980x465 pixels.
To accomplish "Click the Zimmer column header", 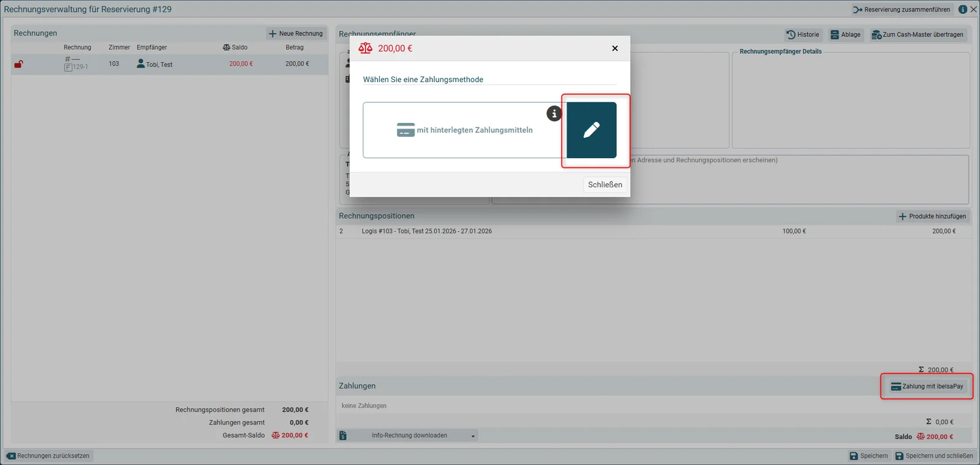I will pos(119,47).
